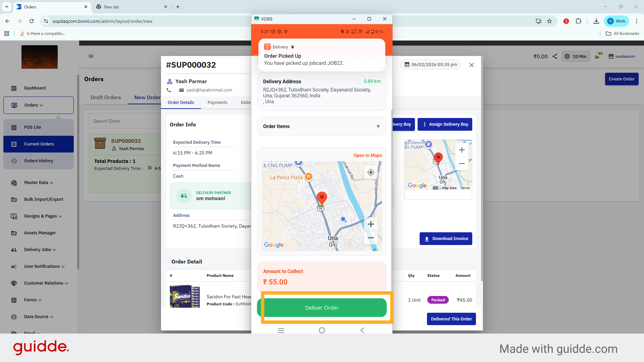Viewport: 644px width, 362px height.
Task: Bookmark this page with the star icon
Action: [549, 21]
